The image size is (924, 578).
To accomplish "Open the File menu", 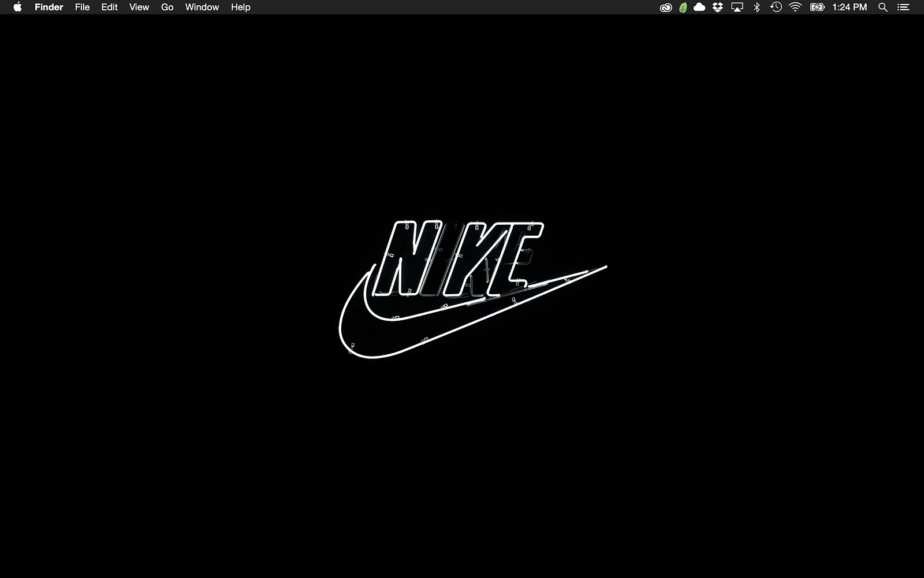I will pyautogui.click(x=83, y=7).
